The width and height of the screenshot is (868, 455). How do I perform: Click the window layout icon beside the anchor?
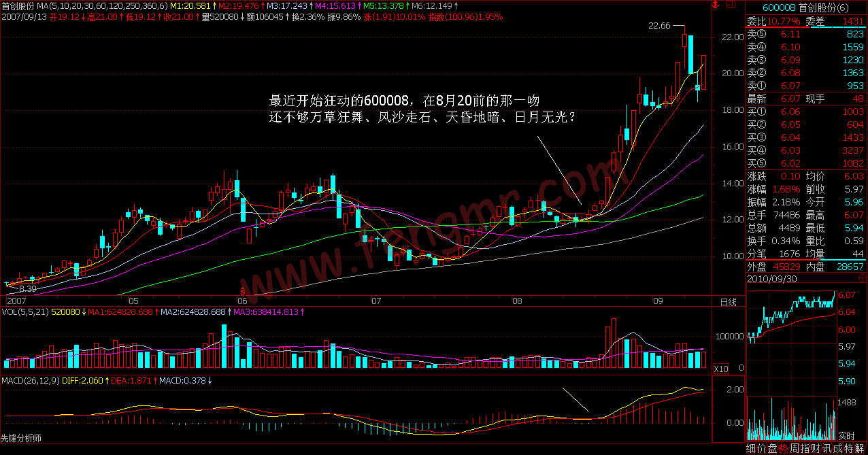point(731,5)
